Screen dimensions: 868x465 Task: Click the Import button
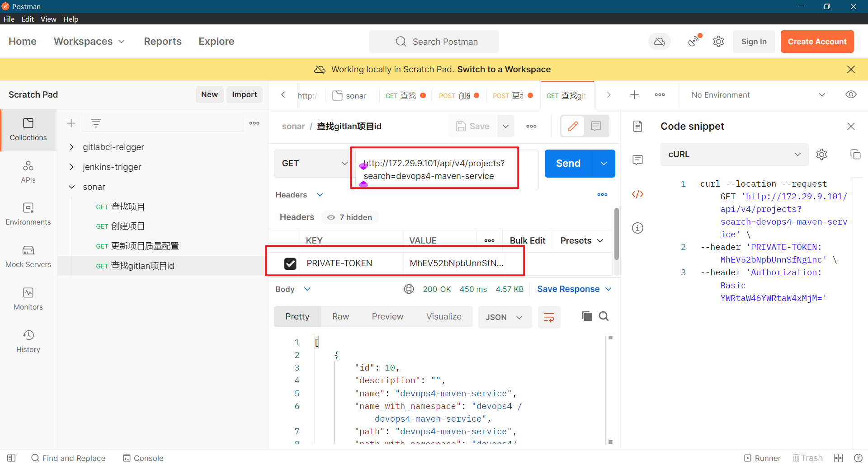(x=244, y=94)
